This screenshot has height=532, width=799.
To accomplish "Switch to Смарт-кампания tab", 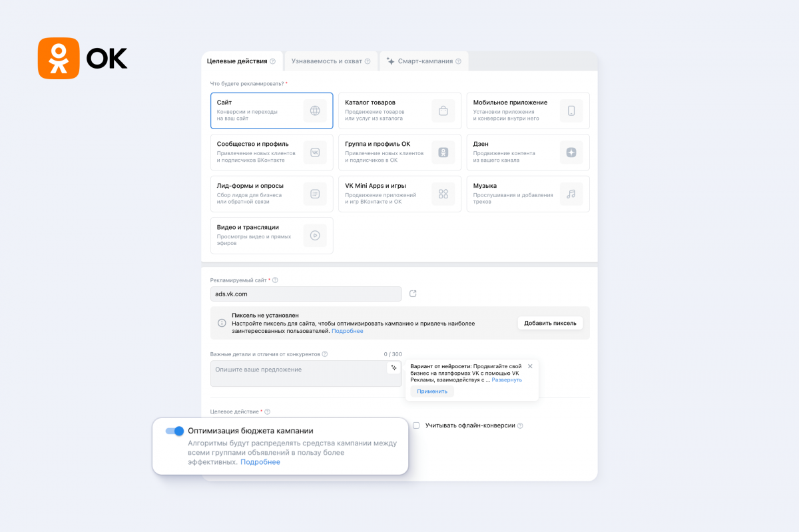I will (x=424, y=61).
